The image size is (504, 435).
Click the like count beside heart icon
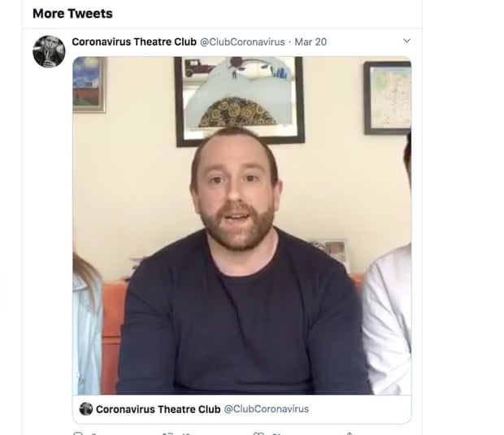click(276, 434)
